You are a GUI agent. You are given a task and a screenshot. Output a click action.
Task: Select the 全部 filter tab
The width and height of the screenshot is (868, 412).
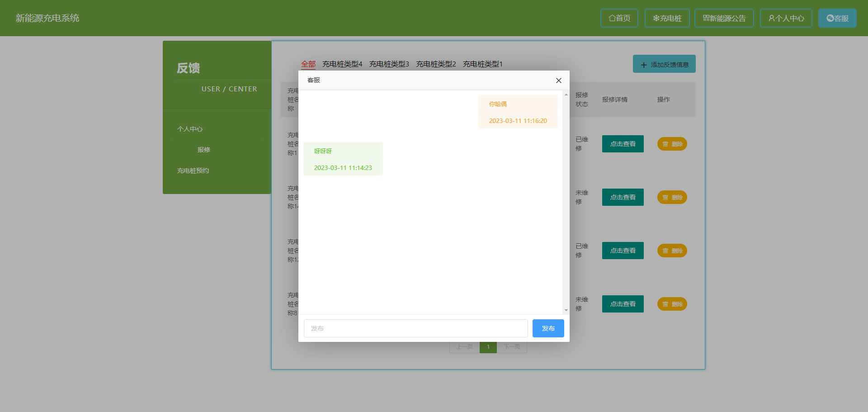tap(308, 64)
